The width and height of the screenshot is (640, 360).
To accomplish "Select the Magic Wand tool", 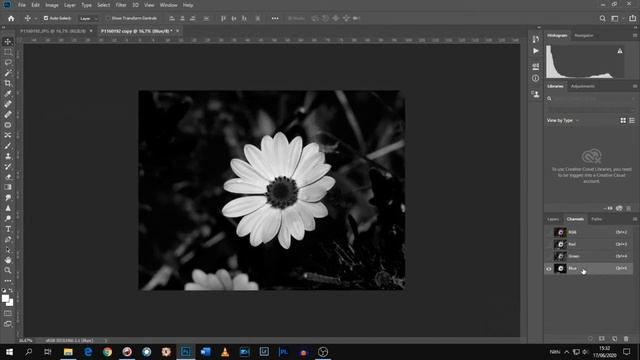I will coord(8,73).
